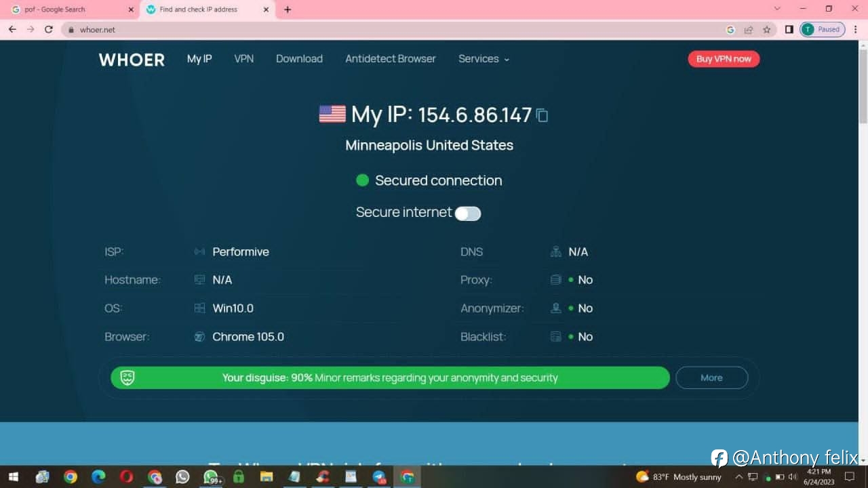
Task: Open the Chrome three-dot menu
Action: pyautogui.click(x=856, y=29)
